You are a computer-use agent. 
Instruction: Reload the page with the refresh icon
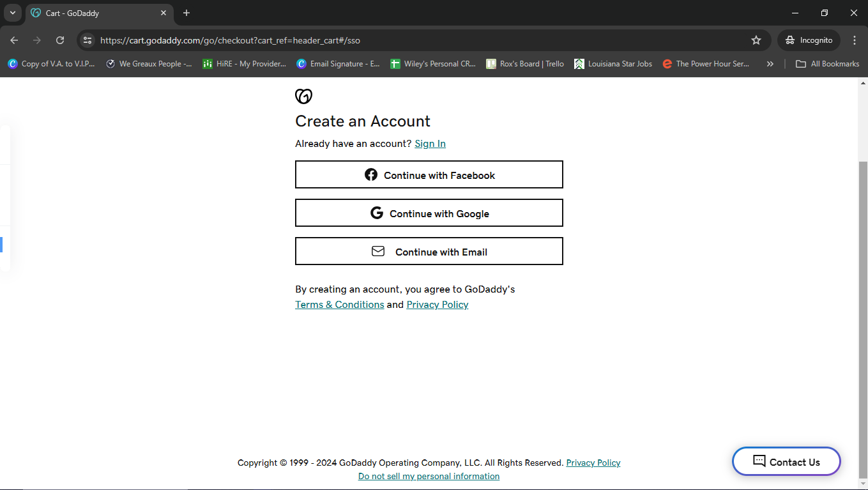59,40
